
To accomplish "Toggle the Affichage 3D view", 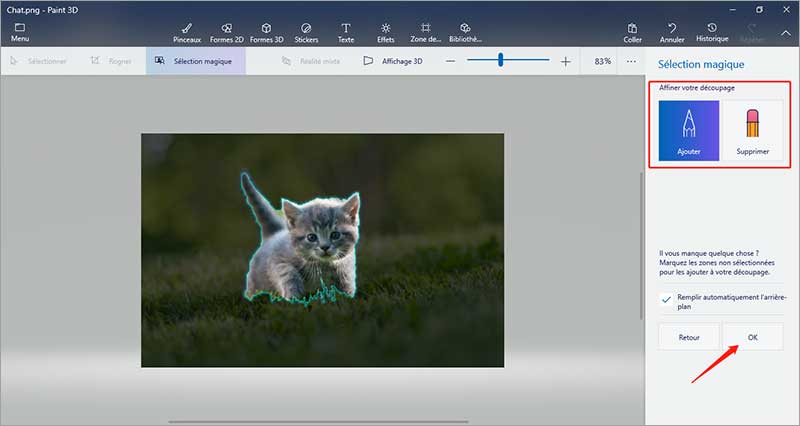I will [x=393, y=61].
